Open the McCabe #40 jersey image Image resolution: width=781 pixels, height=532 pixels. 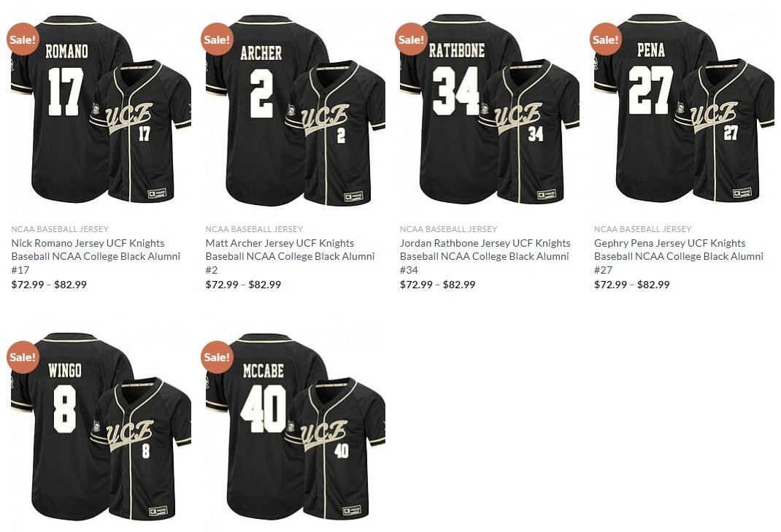coord(296,426)
